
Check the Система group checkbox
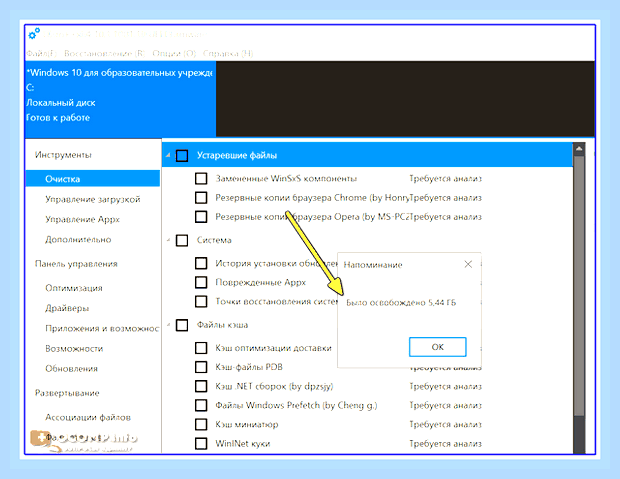pyautogui.click(x=182, y=240)
